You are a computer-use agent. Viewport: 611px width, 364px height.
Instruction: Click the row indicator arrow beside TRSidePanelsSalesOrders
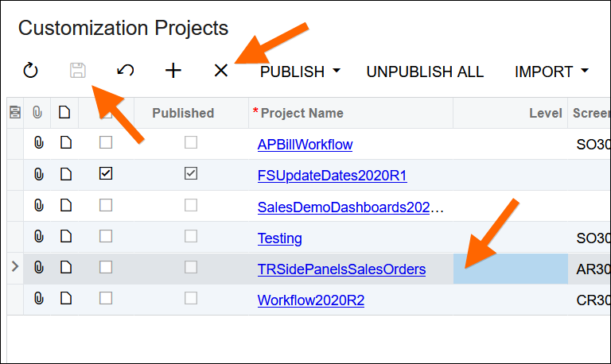(14, 268)
